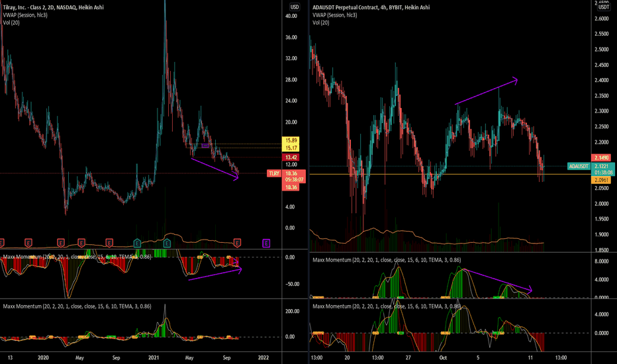617x364 pixels.
Task: Click the green E earnings marker before 2021
Action: coord(137,243)
